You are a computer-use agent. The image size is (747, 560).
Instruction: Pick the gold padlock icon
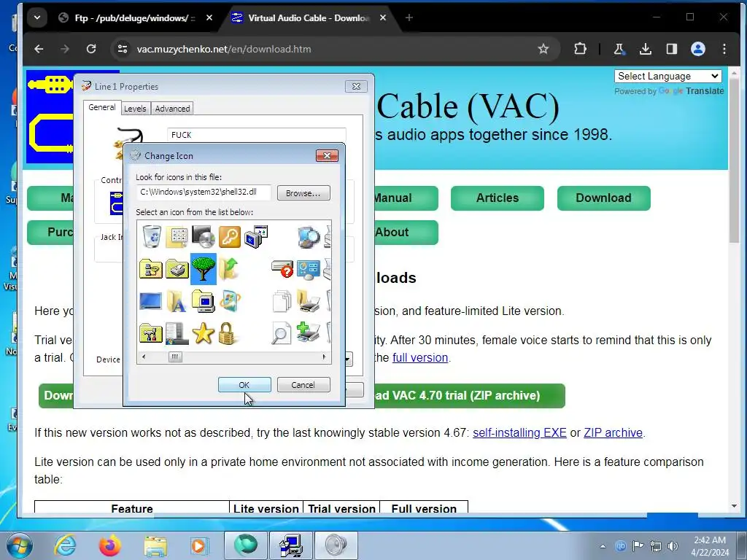pyautogui.click(x=228, y=333)
